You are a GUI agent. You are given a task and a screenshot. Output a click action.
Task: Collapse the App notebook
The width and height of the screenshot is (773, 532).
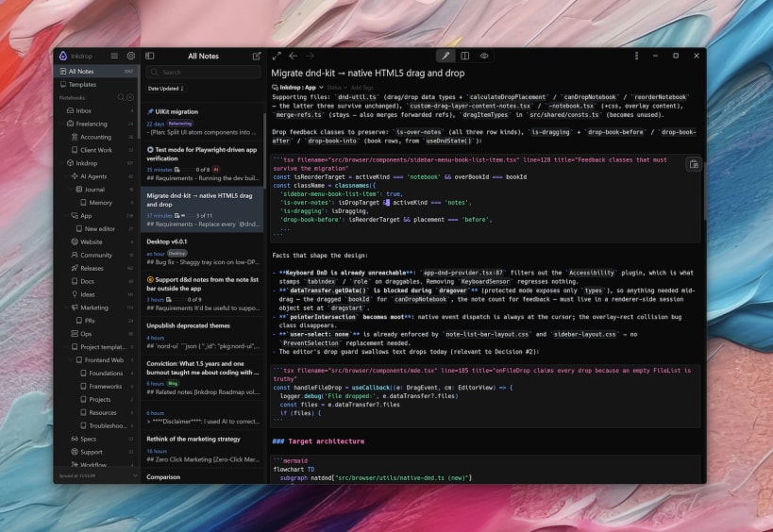(67, 216)
